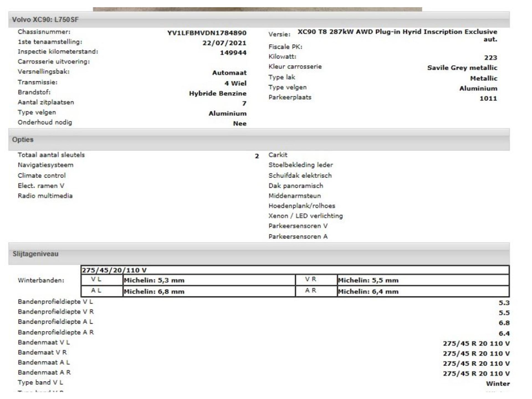Click the Schuifdak elektrisch option

[x=300, y=176]
